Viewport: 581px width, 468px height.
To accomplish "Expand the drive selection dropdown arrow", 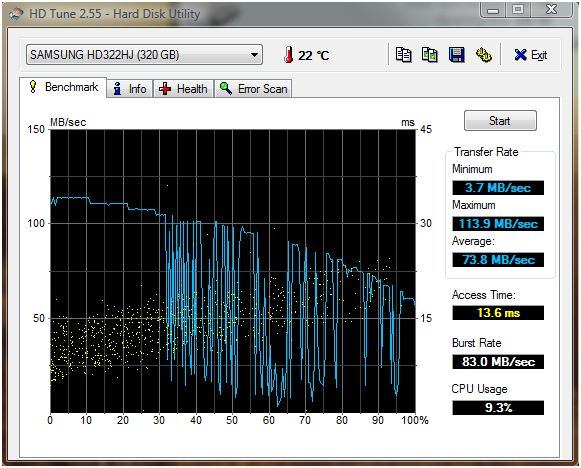I will (x=254, y=55).
